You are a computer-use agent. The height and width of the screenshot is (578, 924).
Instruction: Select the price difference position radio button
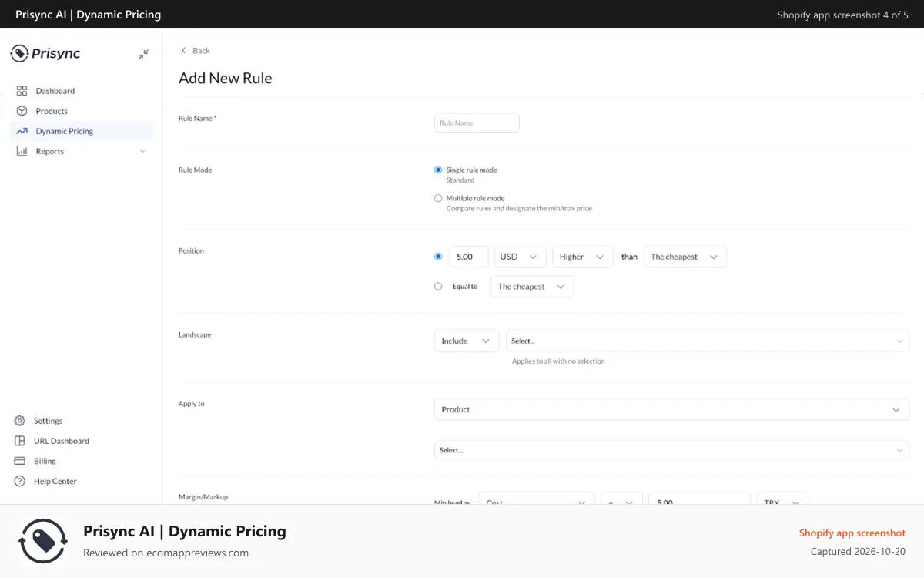pyautogui.click(x=438, y=257)
